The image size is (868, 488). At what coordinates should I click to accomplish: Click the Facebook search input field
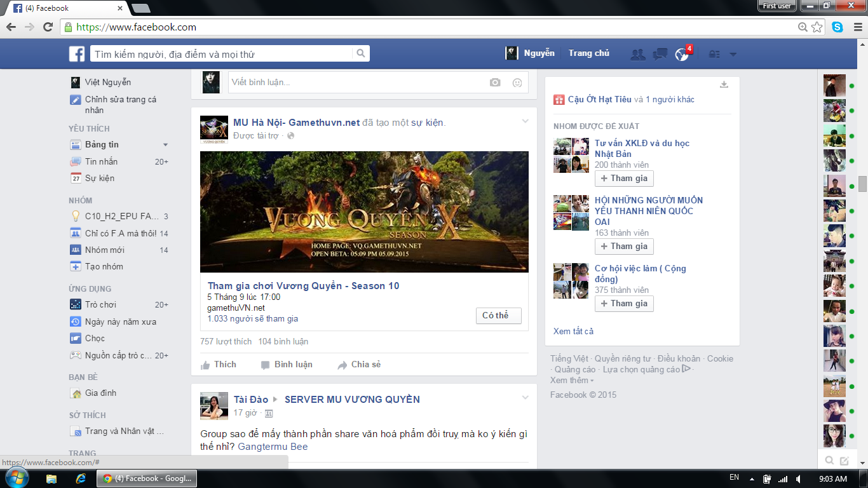[221, 54]
